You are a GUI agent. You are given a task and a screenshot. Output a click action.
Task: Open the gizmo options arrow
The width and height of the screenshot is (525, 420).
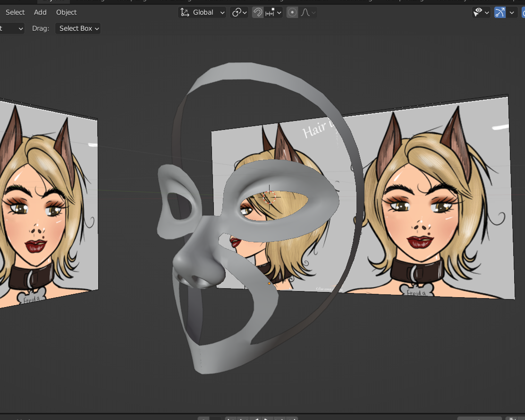512,12
